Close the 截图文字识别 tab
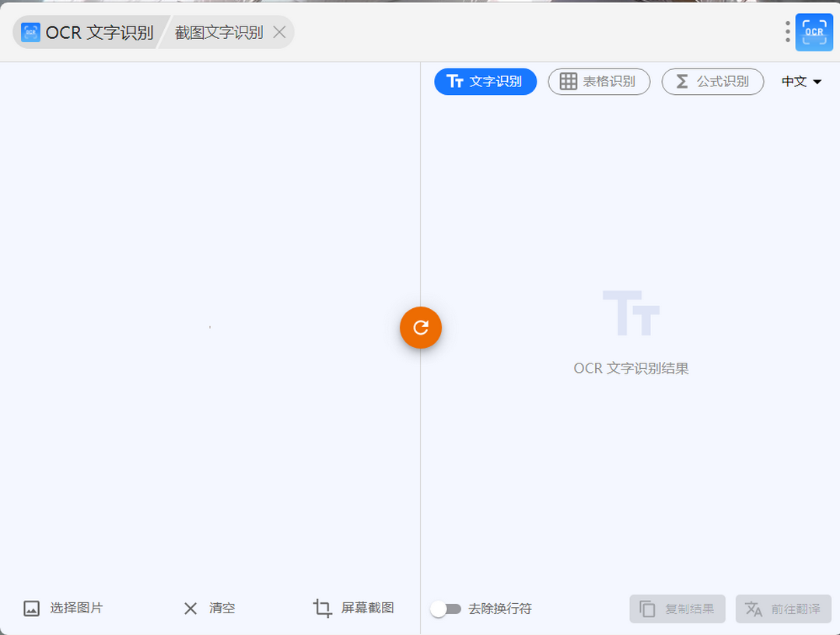This screenshot has width=840, height=635. click(280, 33)
